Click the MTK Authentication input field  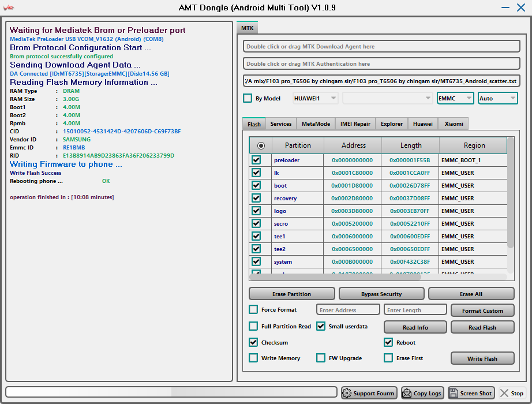point(381,64)
